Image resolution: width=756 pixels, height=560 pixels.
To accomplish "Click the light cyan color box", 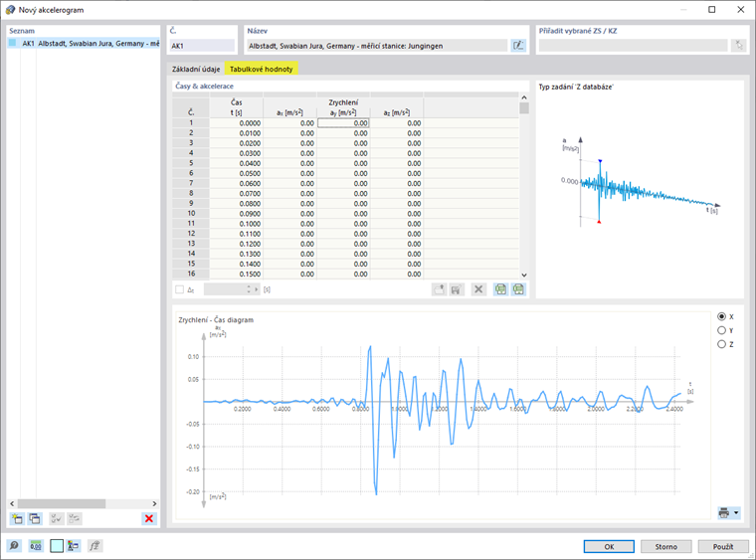I will (x=57, y=546).
